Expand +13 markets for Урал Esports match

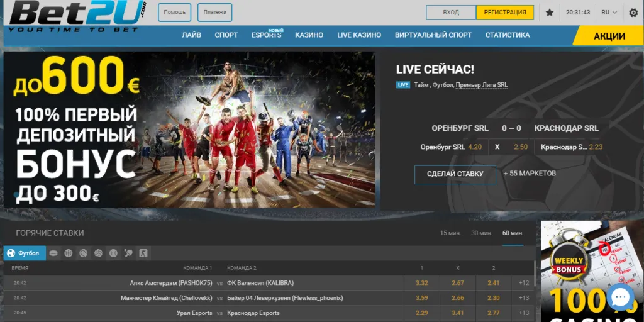[524, 313]
